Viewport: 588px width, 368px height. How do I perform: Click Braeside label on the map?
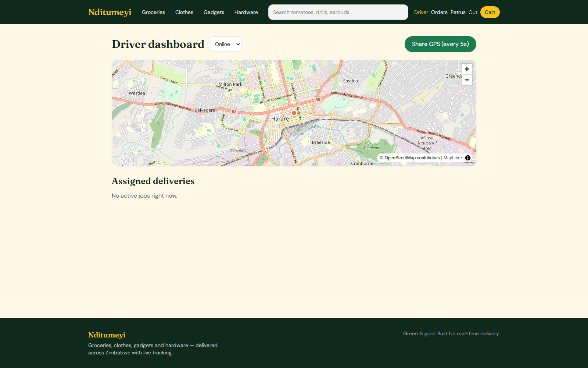321,142
